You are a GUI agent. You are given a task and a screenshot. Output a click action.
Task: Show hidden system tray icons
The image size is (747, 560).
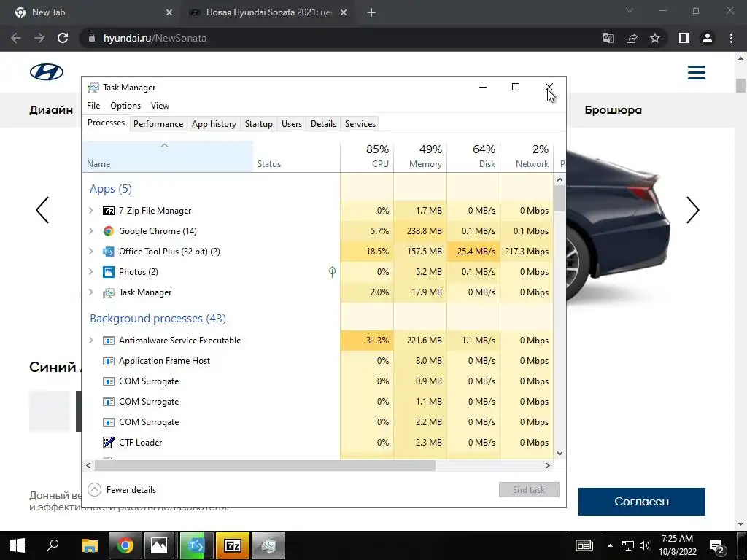point(610,545)
